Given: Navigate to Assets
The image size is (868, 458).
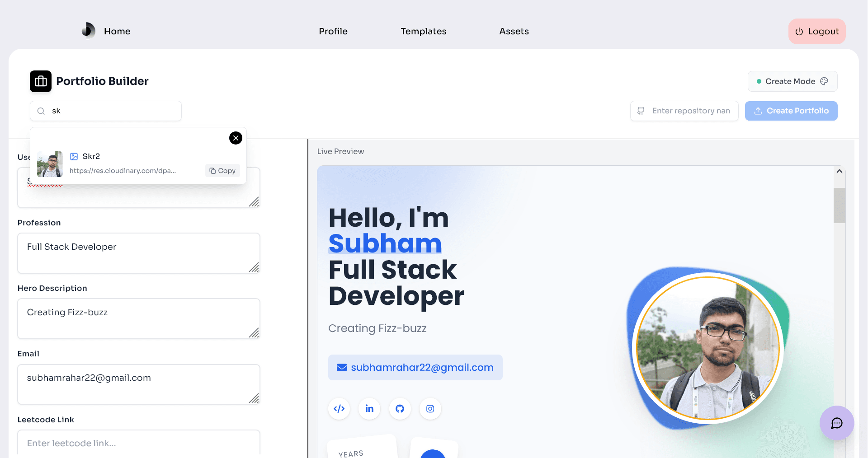Looking at the screenshot, I should pos(514,31).
